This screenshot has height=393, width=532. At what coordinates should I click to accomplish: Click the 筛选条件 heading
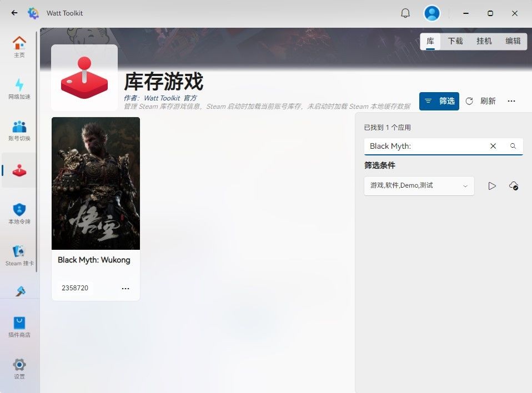point(380,165)
